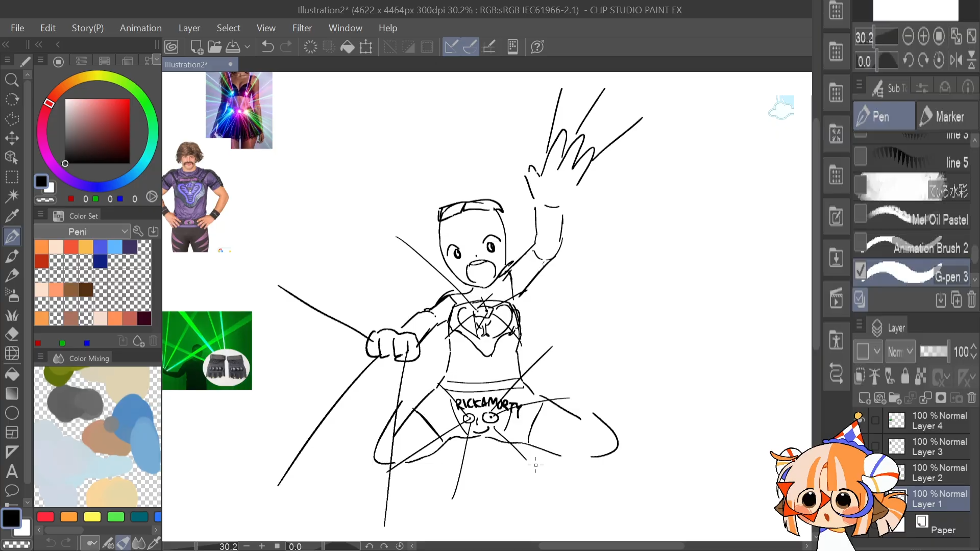Open the Peni color set dropdown
Viewport: 980px width, 551px height.
click(x=82, y=231)
